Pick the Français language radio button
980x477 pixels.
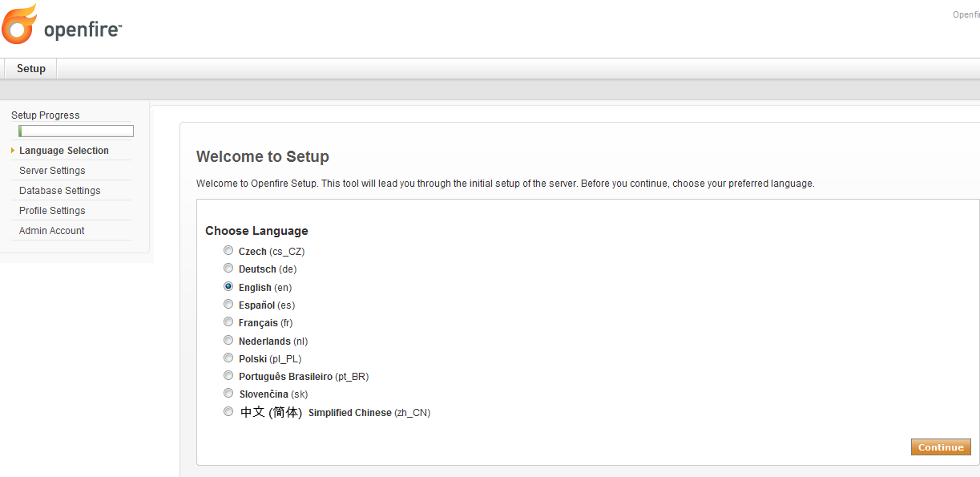click(x=228, y=322)
